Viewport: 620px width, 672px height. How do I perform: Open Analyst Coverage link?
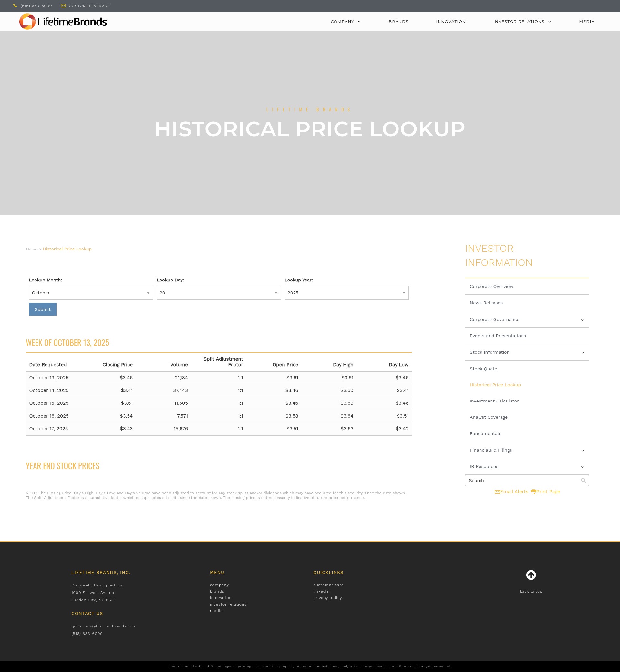click(x=489, y=417)
